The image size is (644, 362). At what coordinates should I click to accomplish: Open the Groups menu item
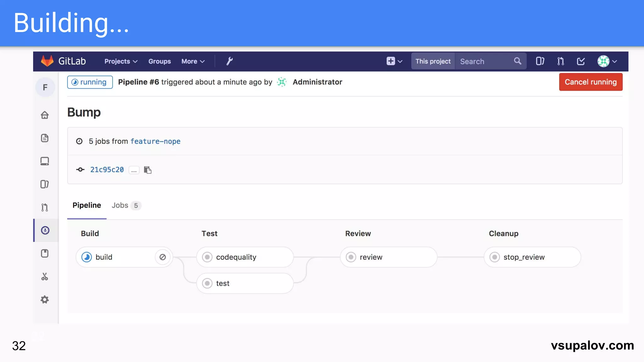click(159, 61)
